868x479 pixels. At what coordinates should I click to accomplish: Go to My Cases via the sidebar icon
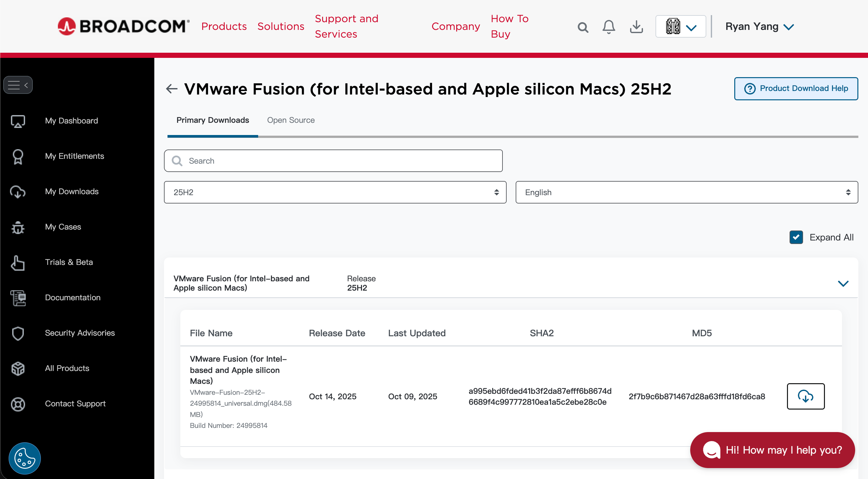click(x=63, y=227)
